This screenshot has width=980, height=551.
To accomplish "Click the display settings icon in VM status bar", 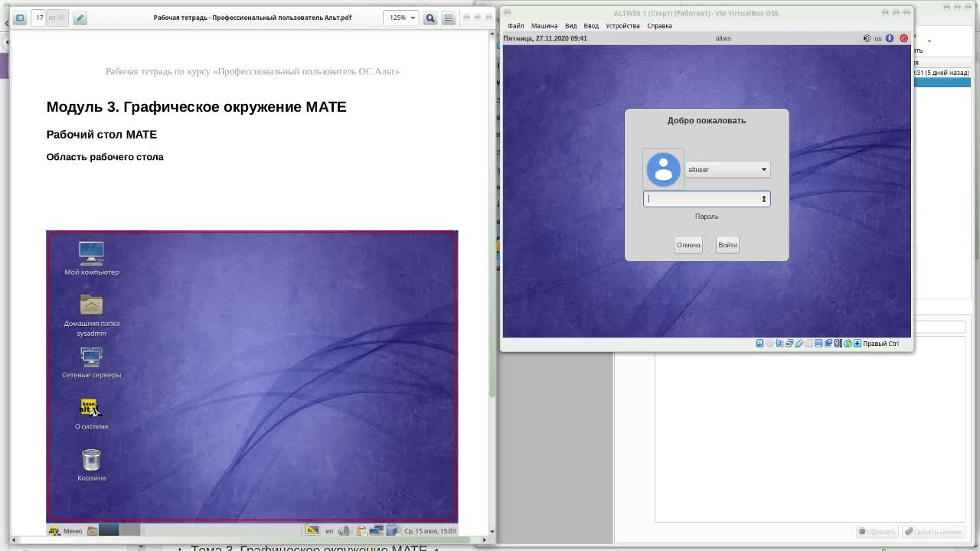I will (818, 344).
